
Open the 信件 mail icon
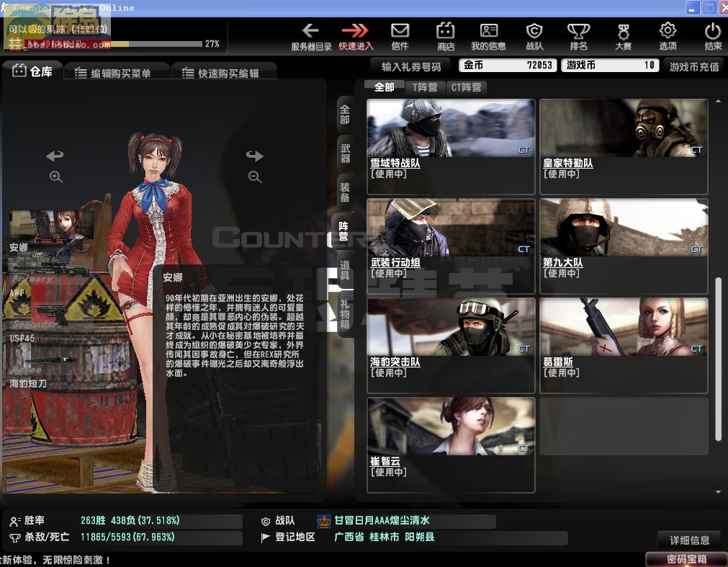(x=400, y=37)
